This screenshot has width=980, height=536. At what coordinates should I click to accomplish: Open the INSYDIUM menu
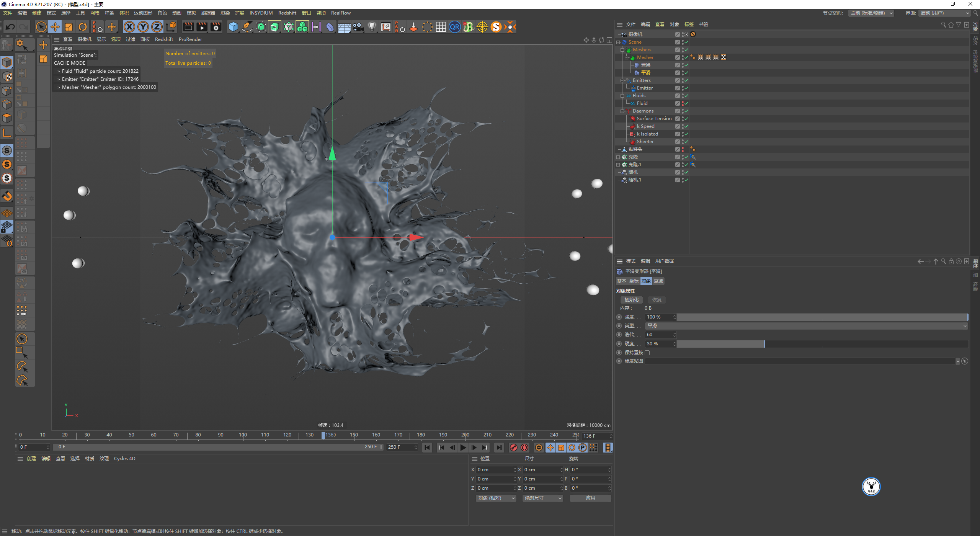coord(261,13)
